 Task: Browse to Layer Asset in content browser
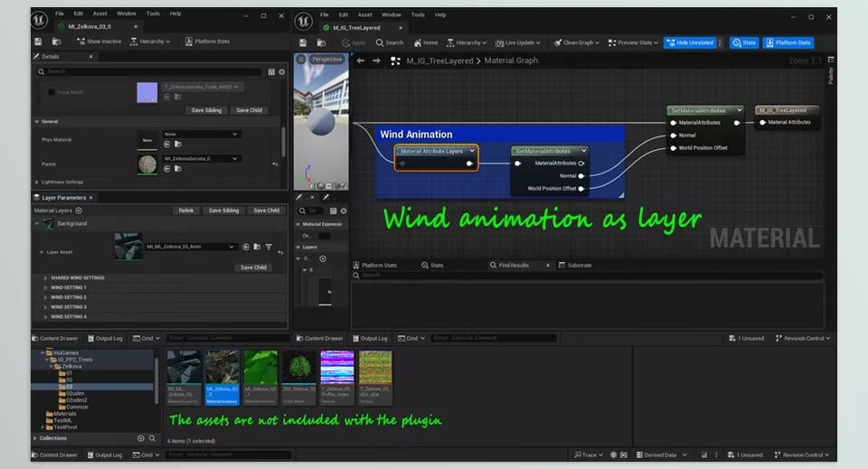(x=257, y=247)
